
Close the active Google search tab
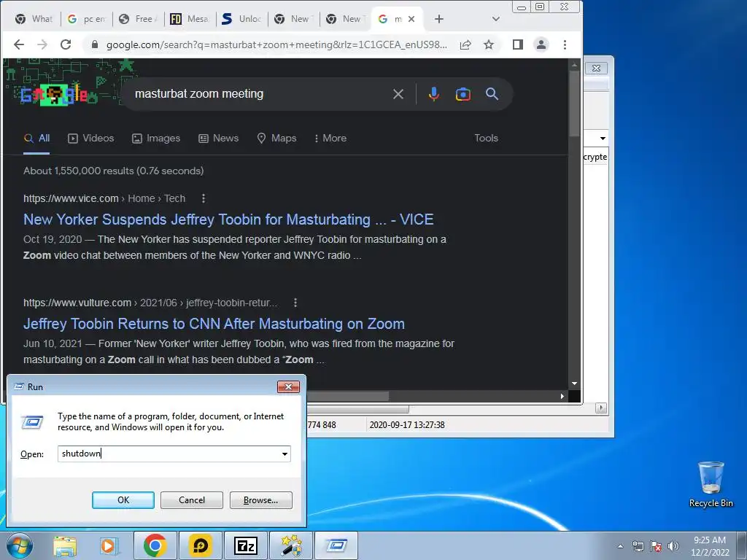tap(411, 19)
